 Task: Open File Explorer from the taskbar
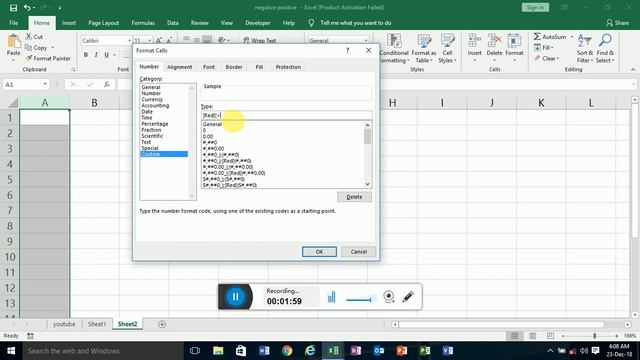pos(218,351)
